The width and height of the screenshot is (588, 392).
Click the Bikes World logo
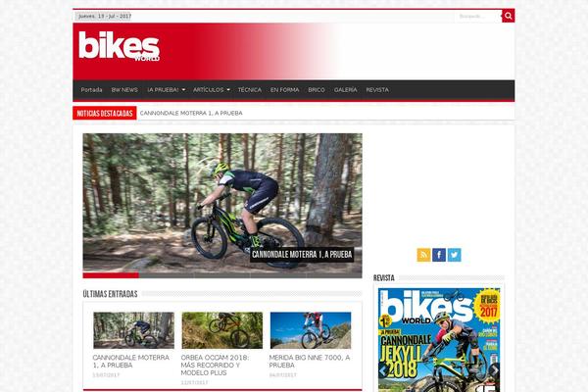[x=120, y=46]
